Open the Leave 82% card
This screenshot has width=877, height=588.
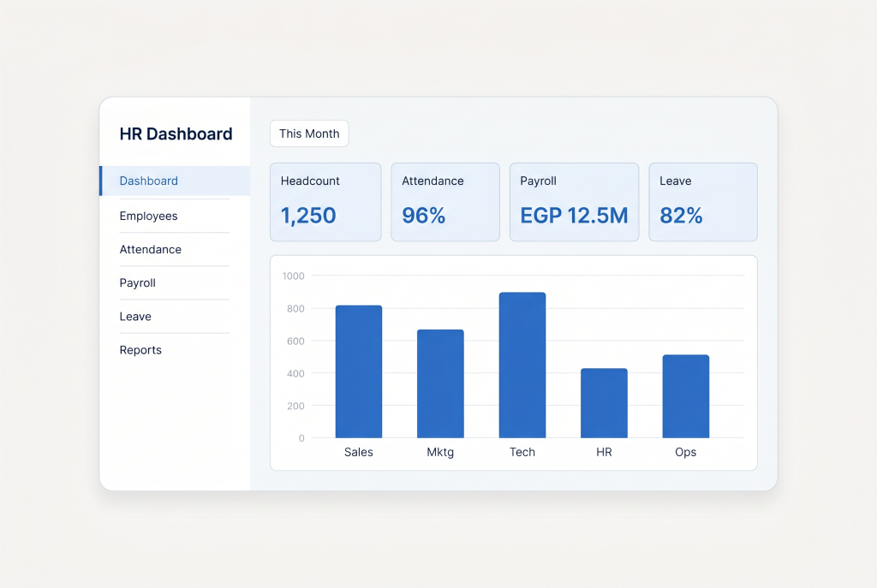(x=703, y=202)
